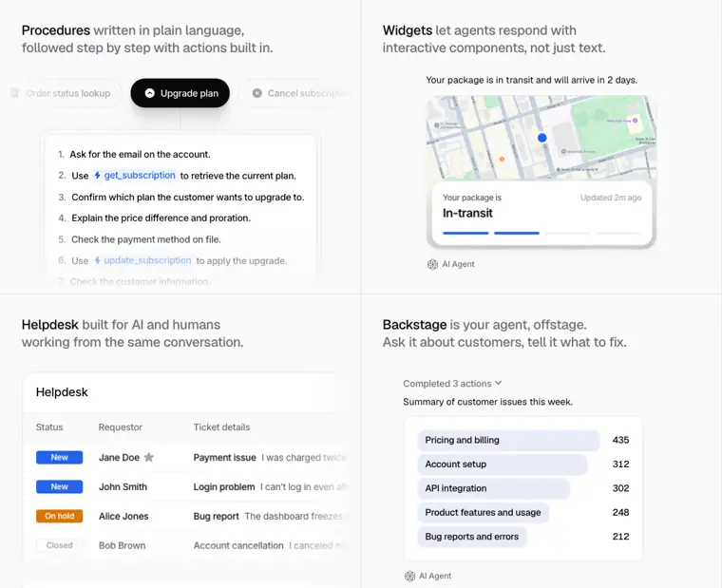Image resolution: width=722 pixels, height=588 pixels.
Task: Click the Helpdesk panel title
Action: pos(62,392)
